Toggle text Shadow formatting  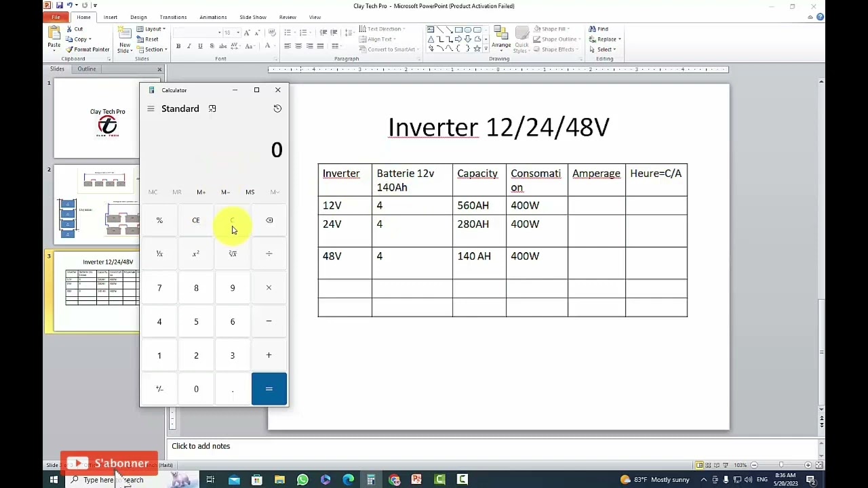(x=212, y=46)
